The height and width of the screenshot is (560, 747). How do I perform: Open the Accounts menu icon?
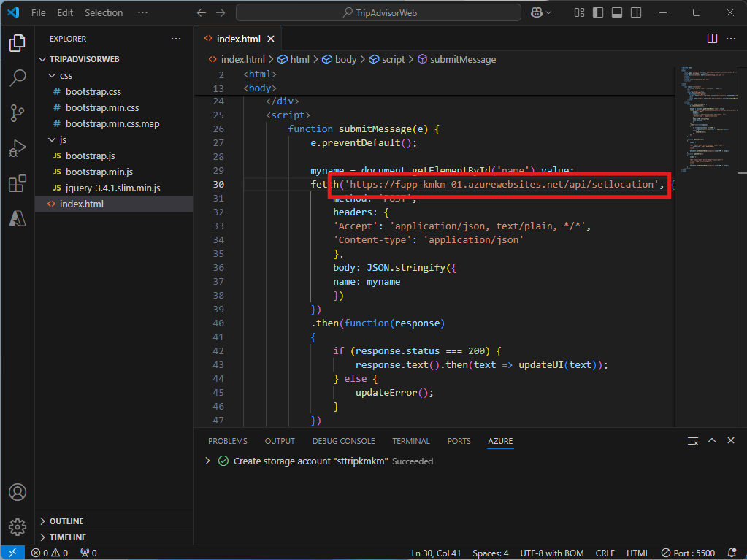click(17, 492)
